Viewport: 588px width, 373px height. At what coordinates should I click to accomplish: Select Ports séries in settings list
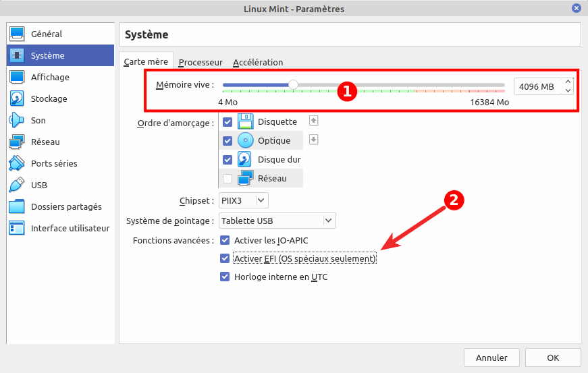60,163
